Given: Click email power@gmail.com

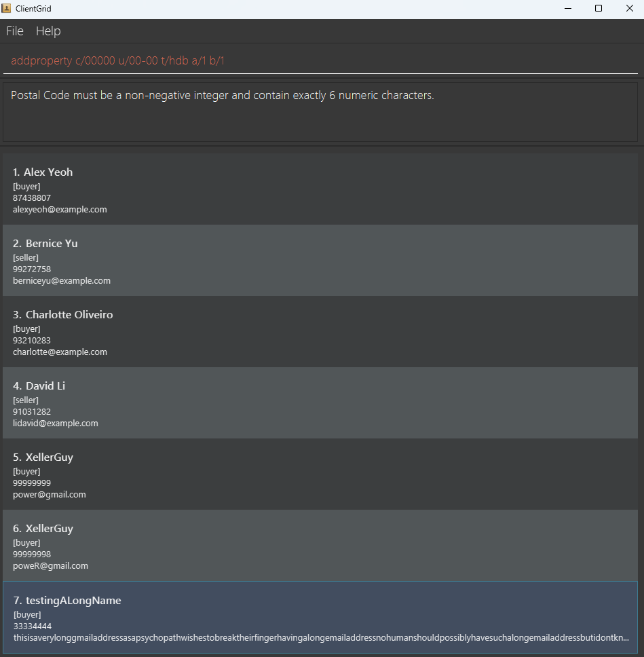Looking at the screenshot, I should coord(50,494).
